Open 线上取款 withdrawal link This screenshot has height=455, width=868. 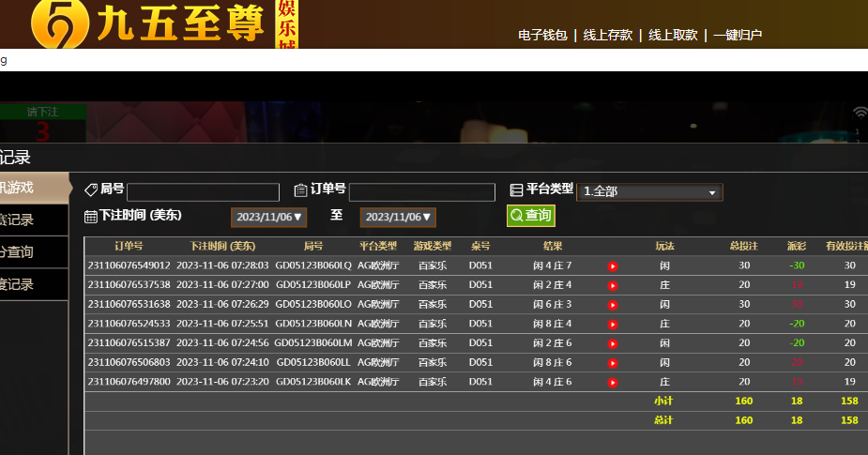(x=673, y=36)
